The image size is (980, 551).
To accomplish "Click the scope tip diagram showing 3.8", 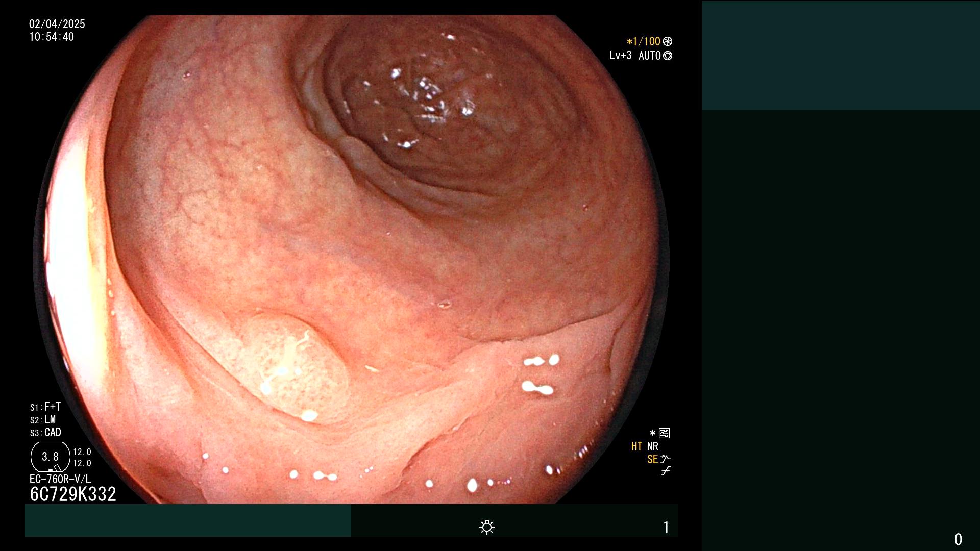I will [x=51, y=457].
